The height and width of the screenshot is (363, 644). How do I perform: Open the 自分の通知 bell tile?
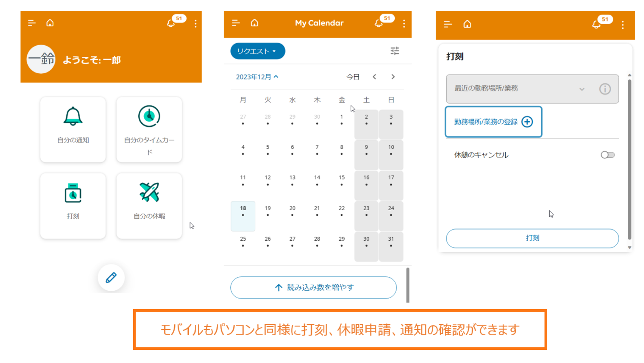coord(73,129)
